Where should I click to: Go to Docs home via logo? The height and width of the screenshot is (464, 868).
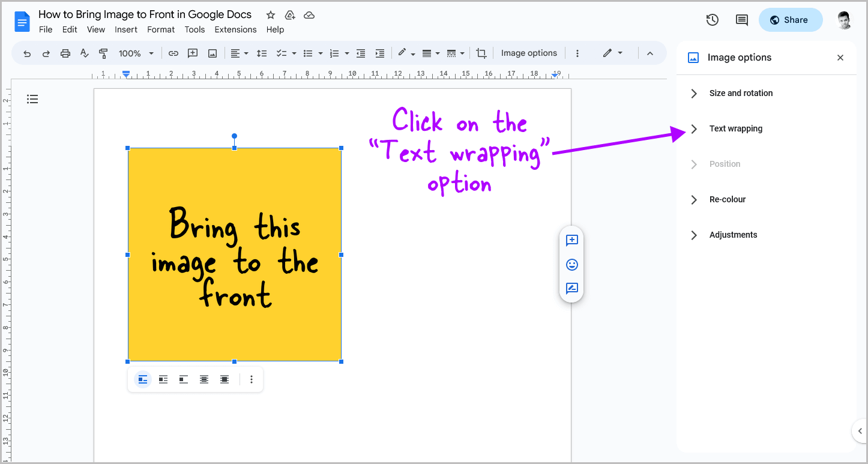pos(22,22)
